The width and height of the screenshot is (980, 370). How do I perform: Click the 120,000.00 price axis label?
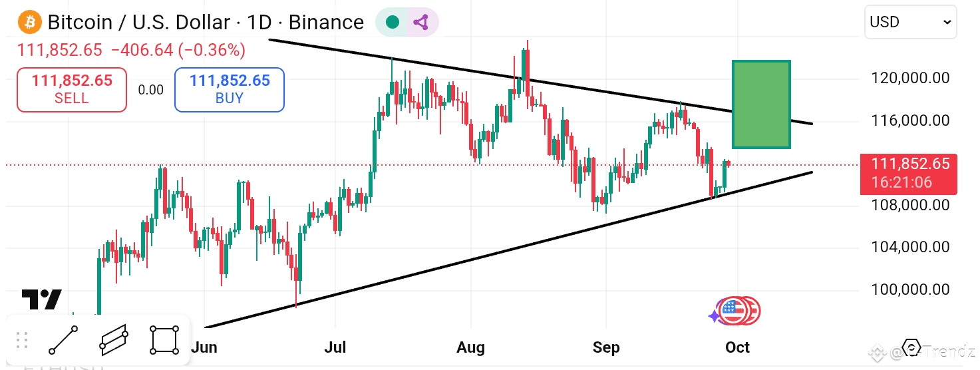tap(910, 79)
